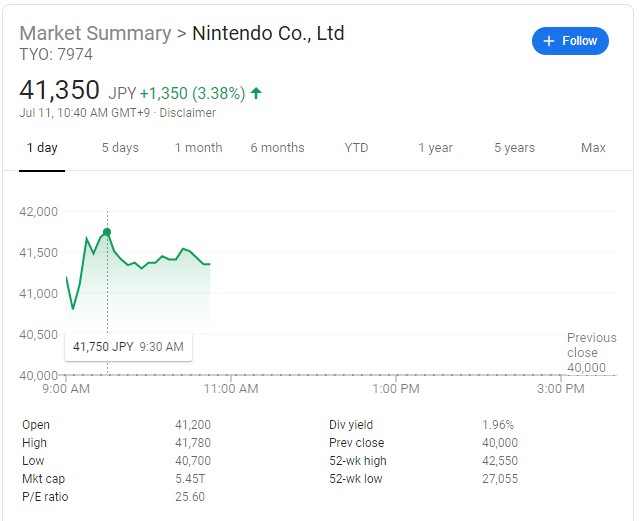The height and width of the screenshot is (521, 640).
Task: Click the 41,750 JPY 9:30 AM tooltip
Action: click(128, 347)
